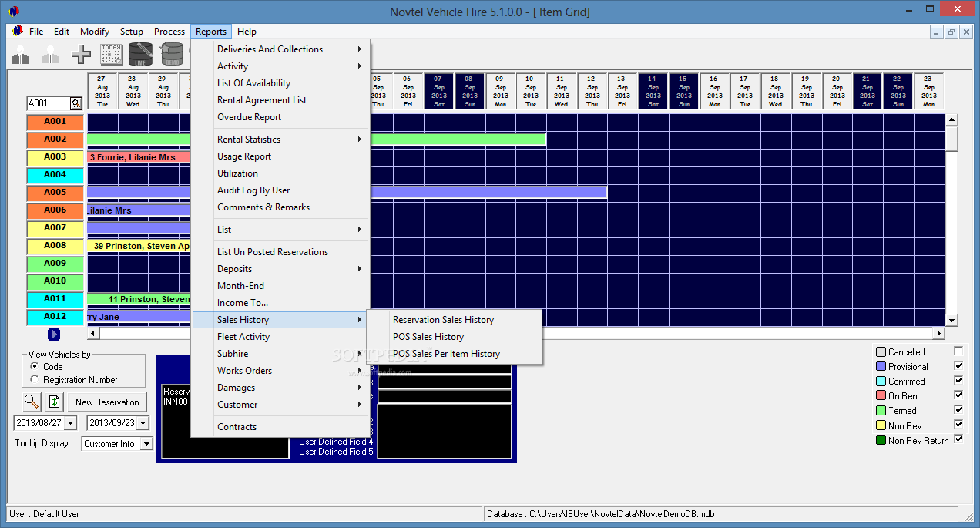Click the 14 Sep 2013 Sat date header

coord(653,91)
